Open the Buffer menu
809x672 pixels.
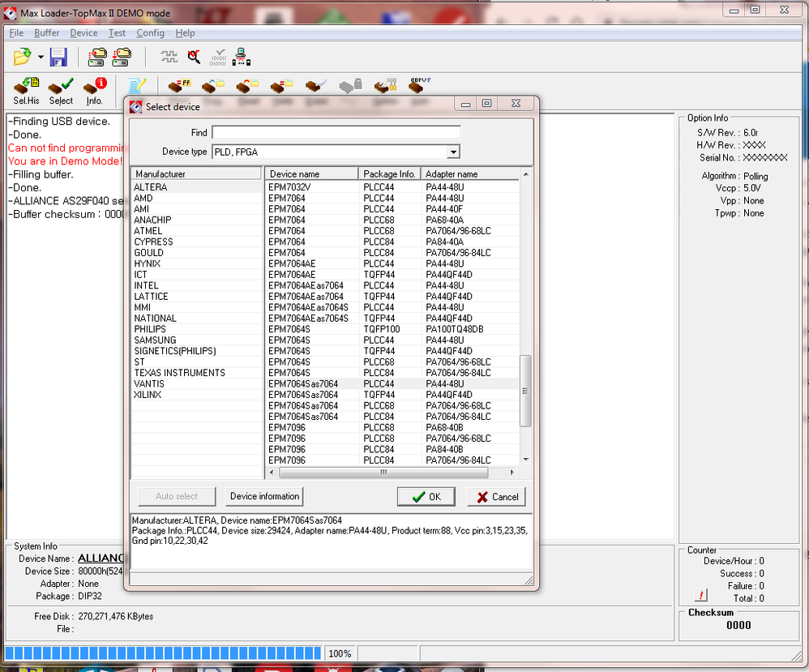pos(47,33)
